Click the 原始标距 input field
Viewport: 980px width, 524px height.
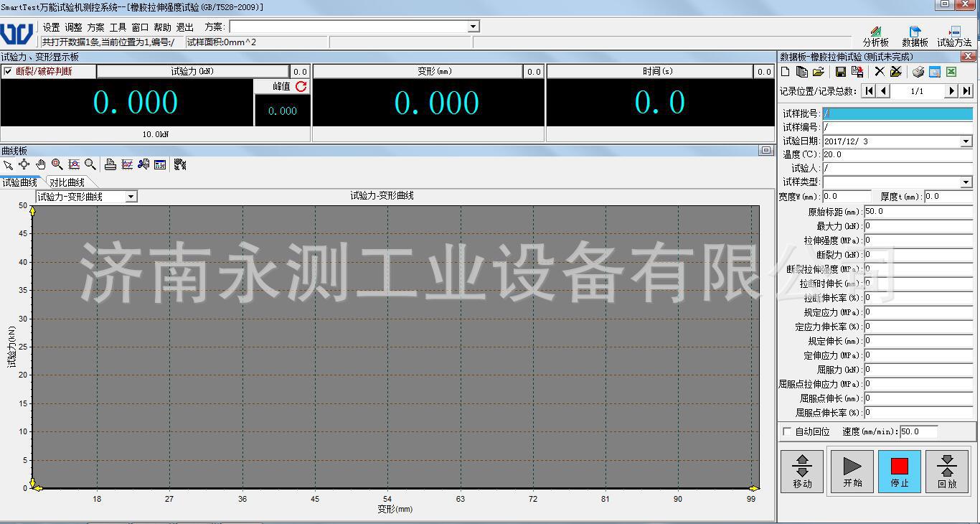918,212
